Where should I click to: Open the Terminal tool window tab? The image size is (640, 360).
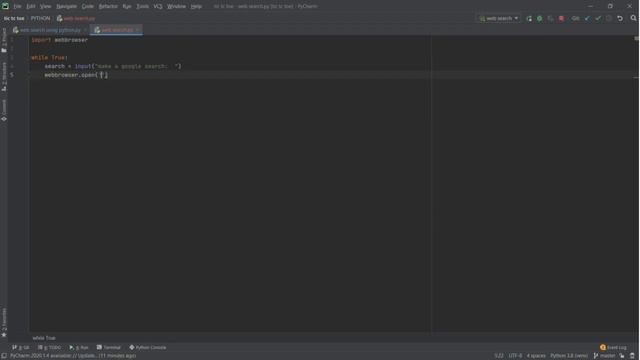(109, 347)
